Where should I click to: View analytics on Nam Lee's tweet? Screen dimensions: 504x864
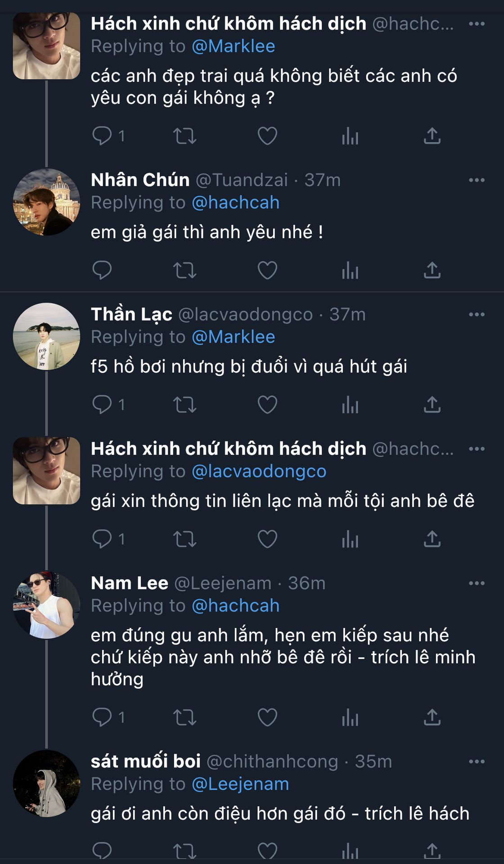click(x=350, y=717)
